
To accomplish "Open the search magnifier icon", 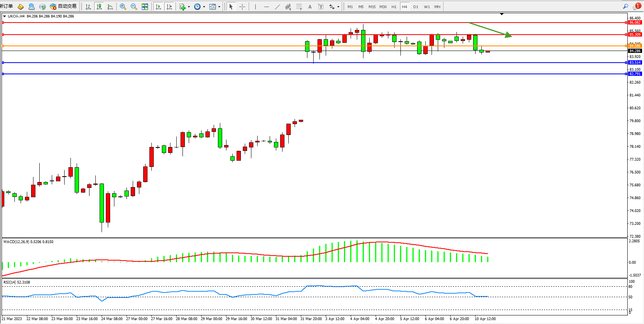I will (625, 6).
